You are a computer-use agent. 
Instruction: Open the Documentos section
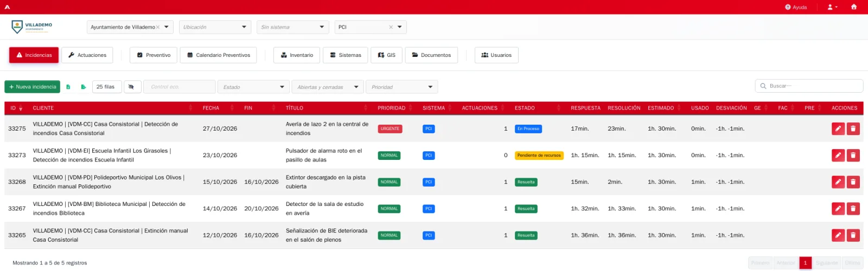coord(431,55)
